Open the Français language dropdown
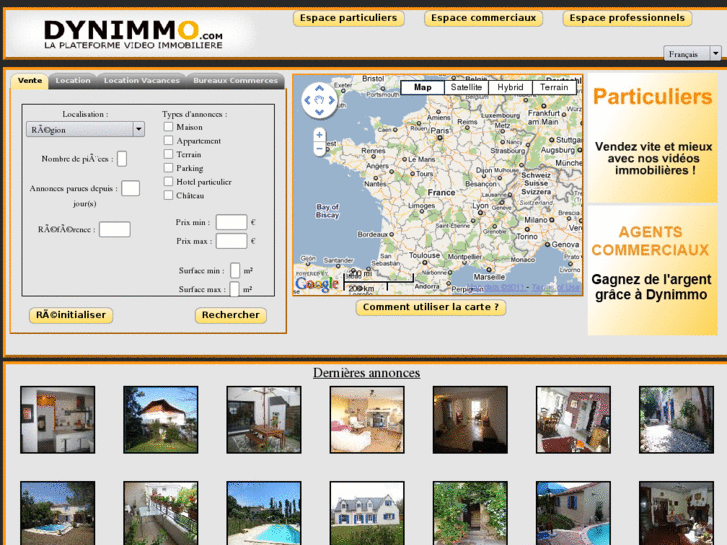The height and width of the screenshot is (545, 727). 692,54
